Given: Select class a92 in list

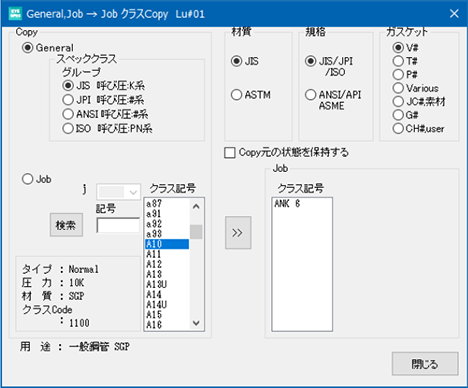Looking at the screenshot, I should (x=167, y=224).
